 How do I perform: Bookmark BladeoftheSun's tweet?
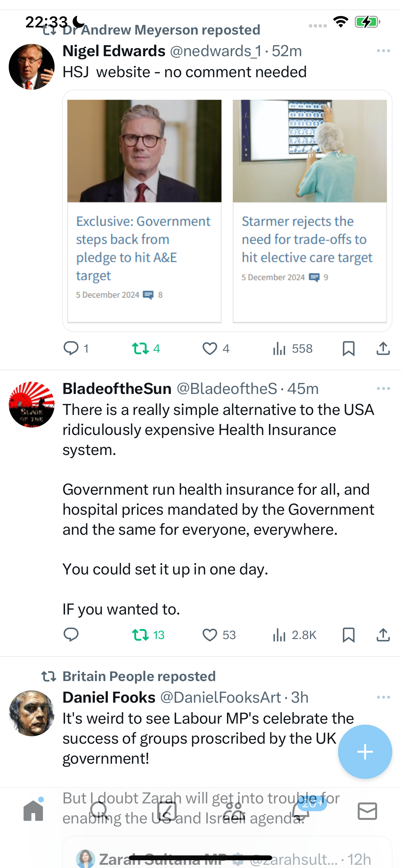348,635
